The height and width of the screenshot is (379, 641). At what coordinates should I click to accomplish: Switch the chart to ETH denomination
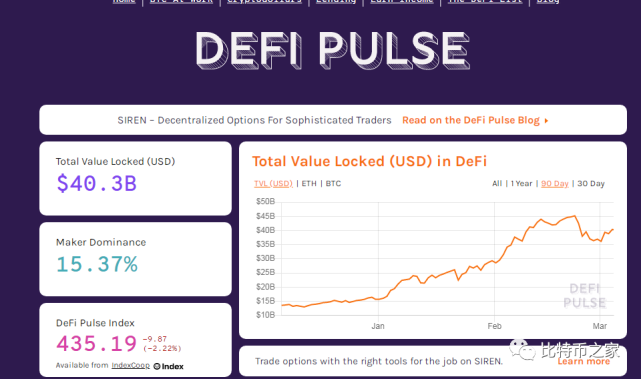click(309, 184)
